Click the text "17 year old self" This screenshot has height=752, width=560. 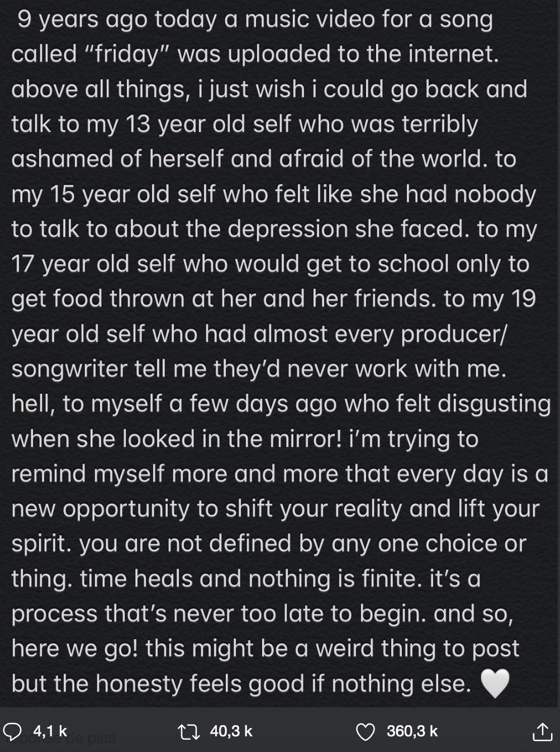pos(94,264)
